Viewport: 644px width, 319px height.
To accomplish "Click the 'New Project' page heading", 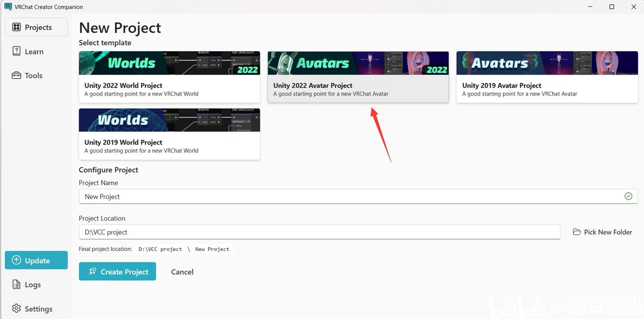I will pyautogui.click(x=120, y=28).
